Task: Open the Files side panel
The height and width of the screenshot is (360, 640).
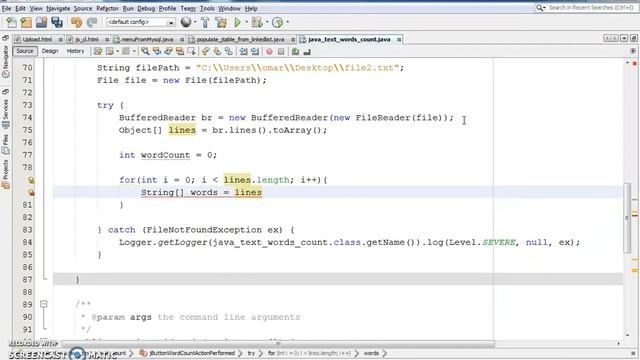Action: [6, 145]
